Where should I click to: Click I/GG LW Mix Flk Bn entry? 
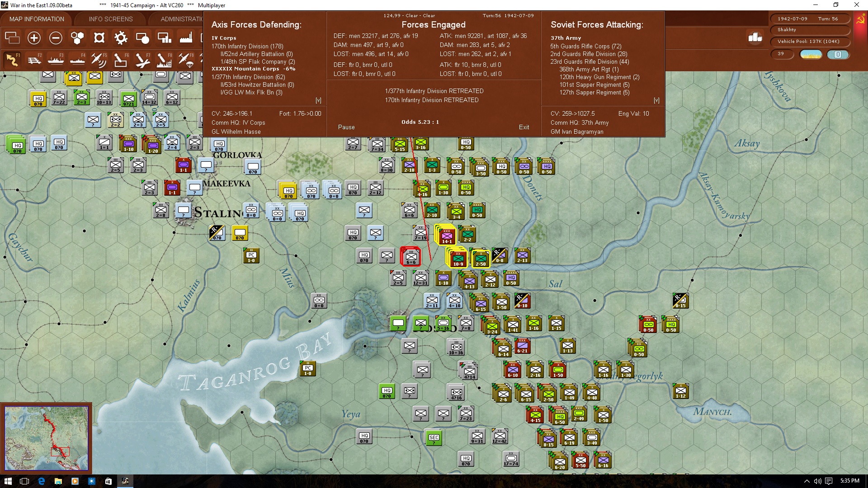pyautogui.click(x=251, y=92)
